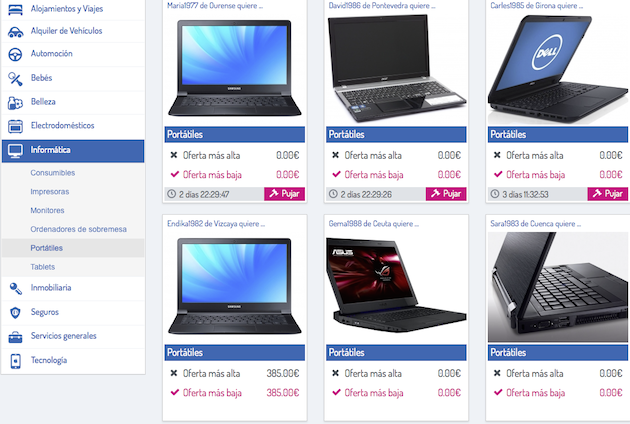630x424 pixels.
Task: Click the keys icon beside Inmobiliaria
Action: pyautogui.click(x=15, y=288)
